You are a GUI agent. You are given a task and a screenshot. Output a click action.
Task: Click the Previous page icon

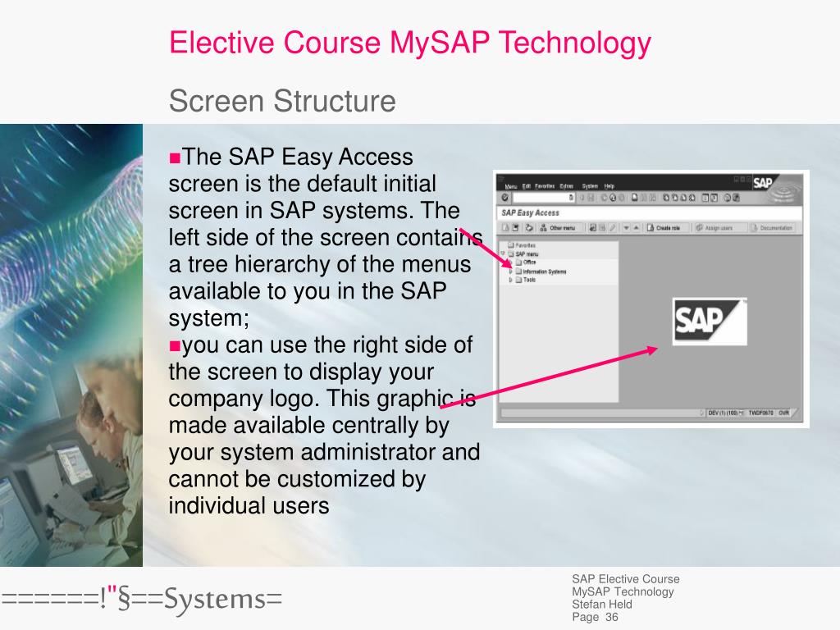click(675, 198)
